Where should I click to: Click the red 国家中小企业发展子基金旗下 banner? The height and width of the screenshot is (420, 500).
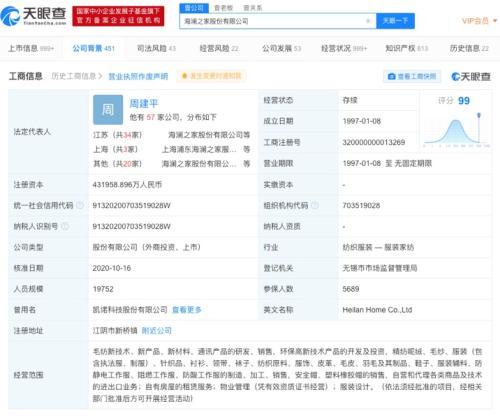[118, 16]
